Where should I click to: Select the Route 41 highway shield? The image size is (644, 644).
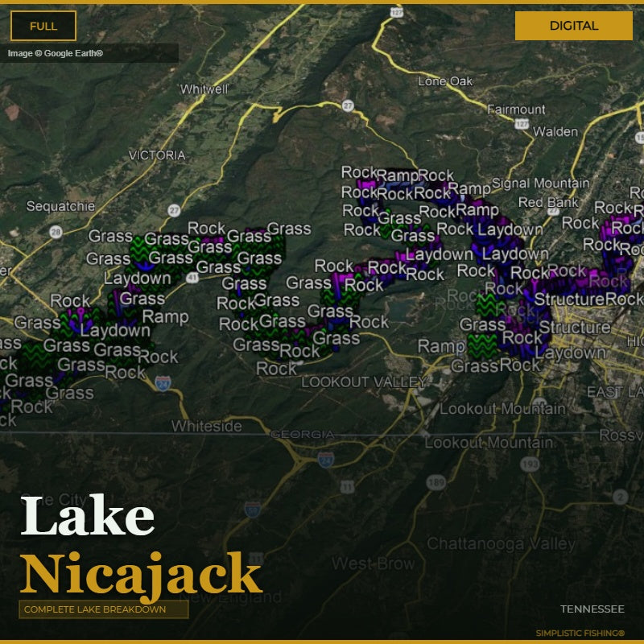coord(192,278)
